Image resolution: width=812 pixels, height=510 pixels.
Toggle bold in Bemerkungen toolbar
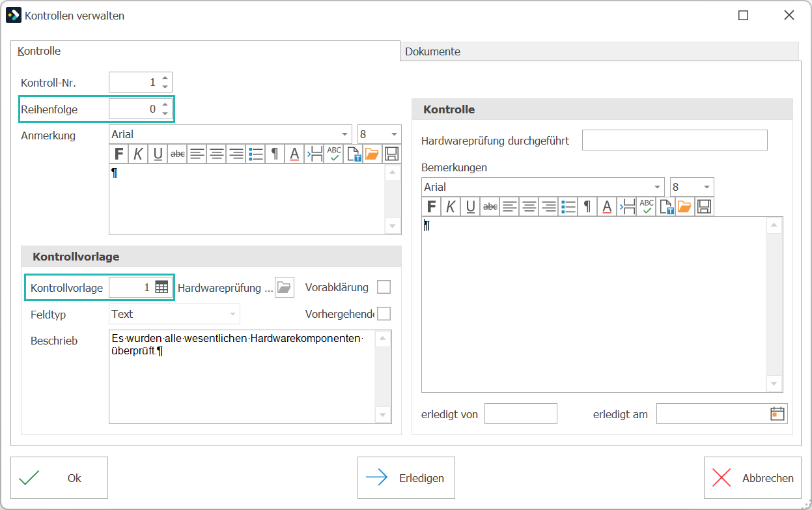(x=431, y=206)
